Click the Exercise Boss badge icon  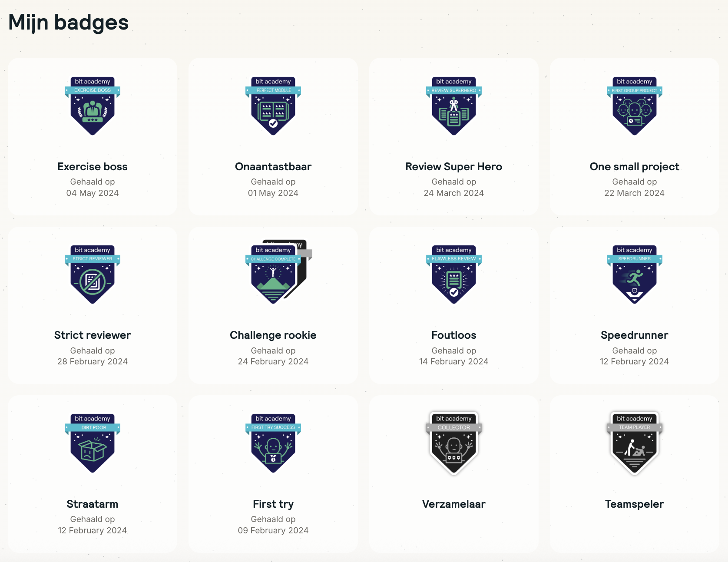[93, 106]
